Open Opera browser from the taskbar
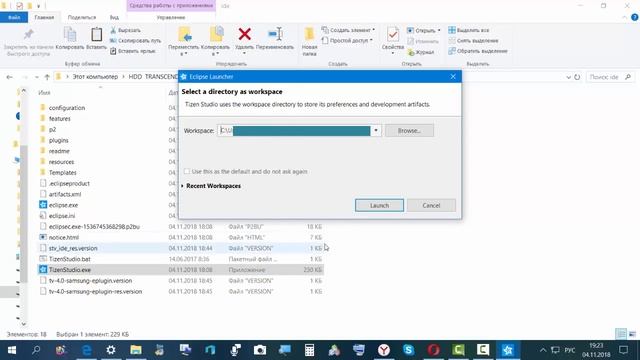 [x=433, y=350]
